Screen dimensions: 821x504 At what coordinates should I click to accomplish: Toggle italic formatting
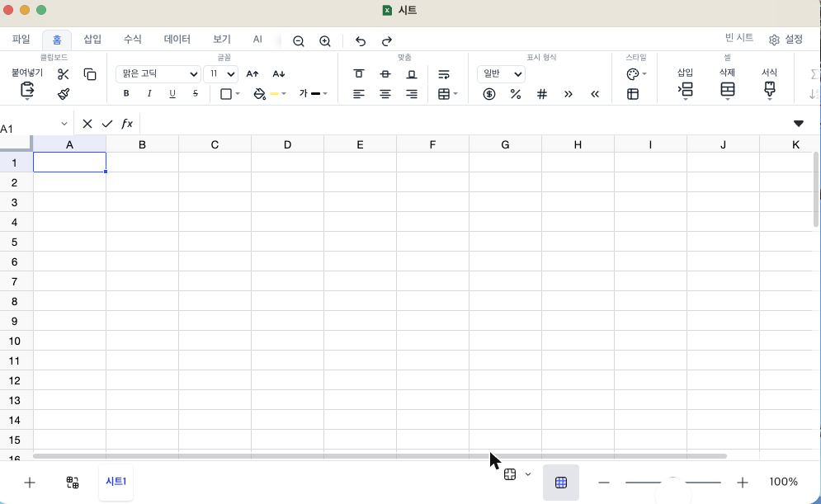pyautogui.click(x=149, y=93)
